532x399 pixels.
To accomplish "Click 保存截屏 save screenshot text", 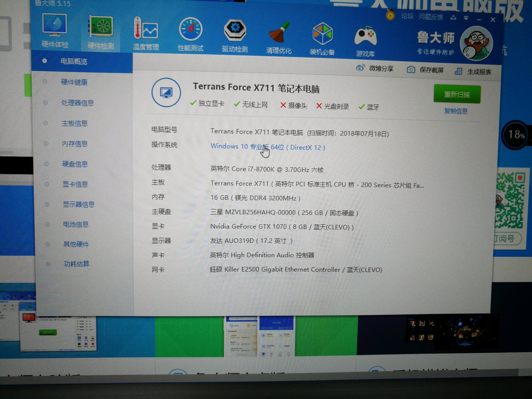I will pyautogui.click(x=431, y=70).
